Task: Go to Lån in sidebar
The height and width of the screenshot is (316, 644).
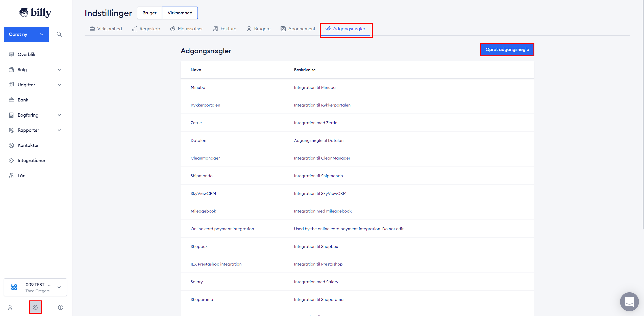Action: (x=21, y=175)
